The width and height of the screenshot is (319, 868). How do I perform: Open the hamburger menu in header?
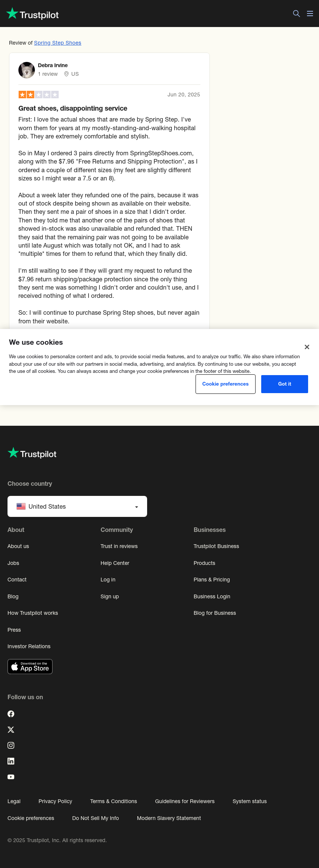[x=310, y=14]
